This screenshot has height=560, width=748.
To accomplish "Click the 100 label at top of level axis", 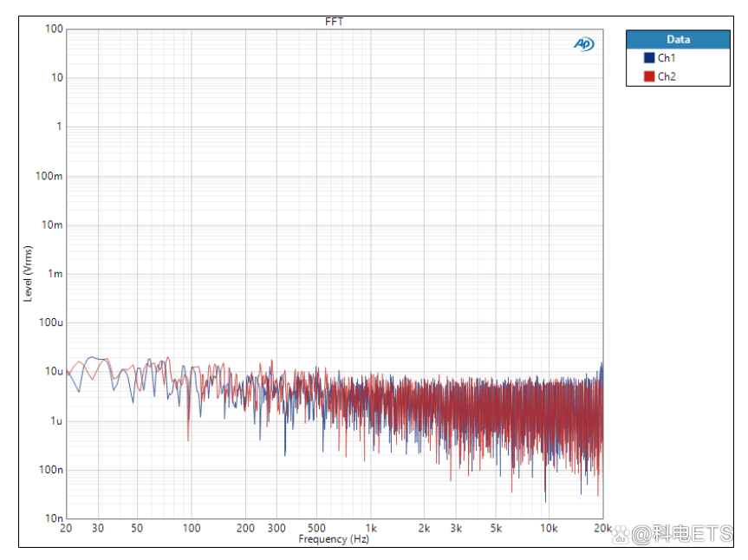I will tap(54, 29).
